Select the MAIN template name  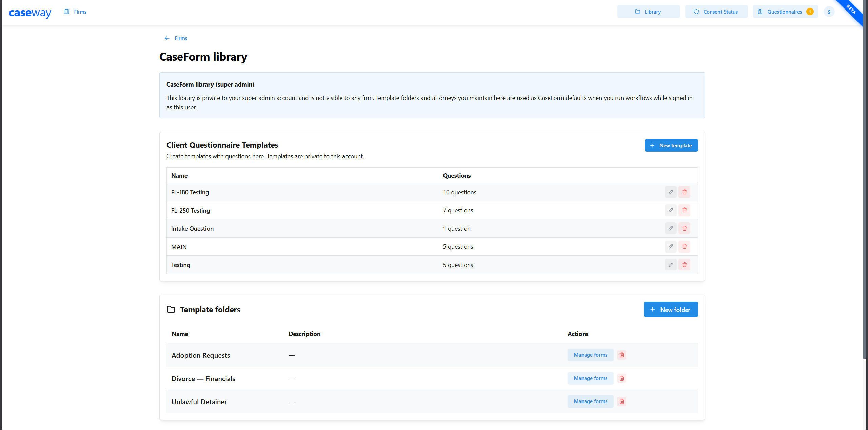coord(179,247)
